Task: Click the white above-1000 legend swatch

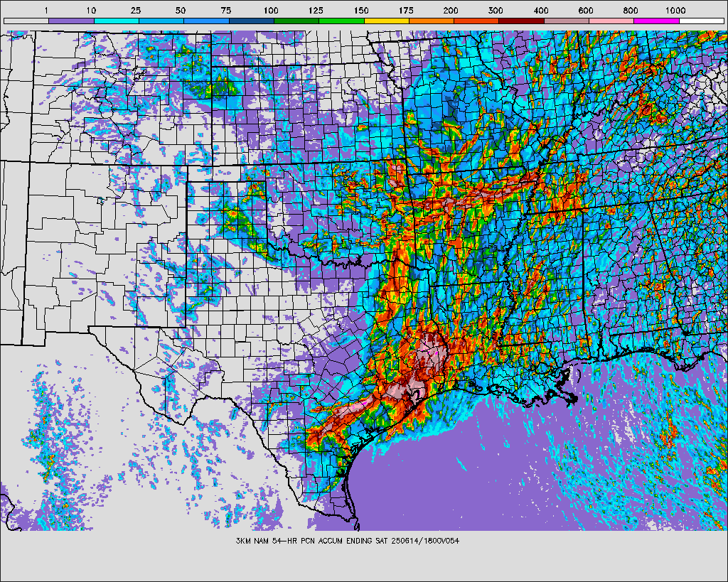Action: pos(702,21)
